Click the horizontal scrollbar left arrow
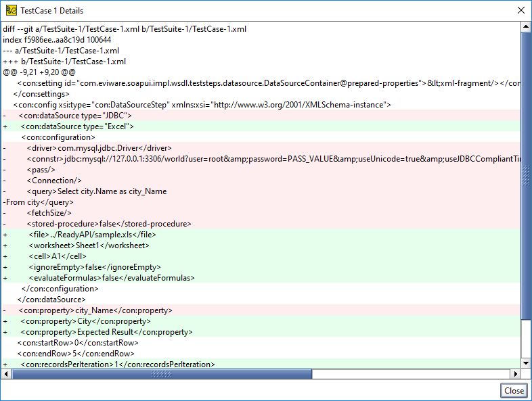 coord(6,374)
